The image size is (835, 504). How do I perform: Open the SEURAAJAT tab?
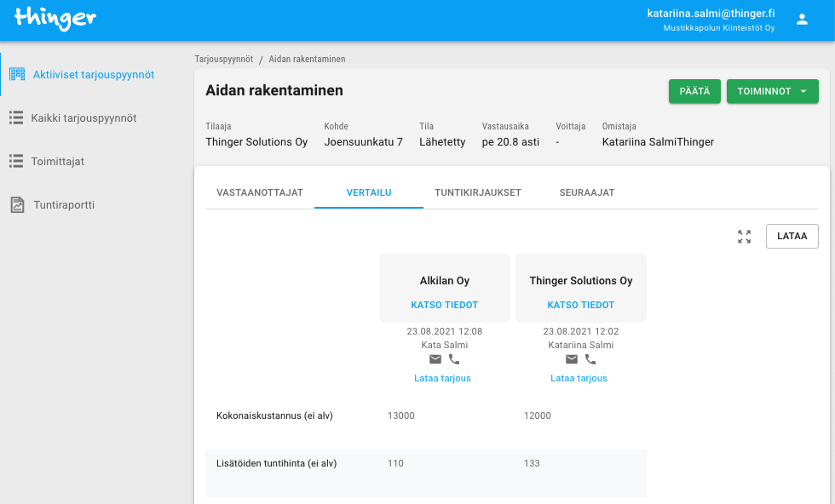coord(587,192)
